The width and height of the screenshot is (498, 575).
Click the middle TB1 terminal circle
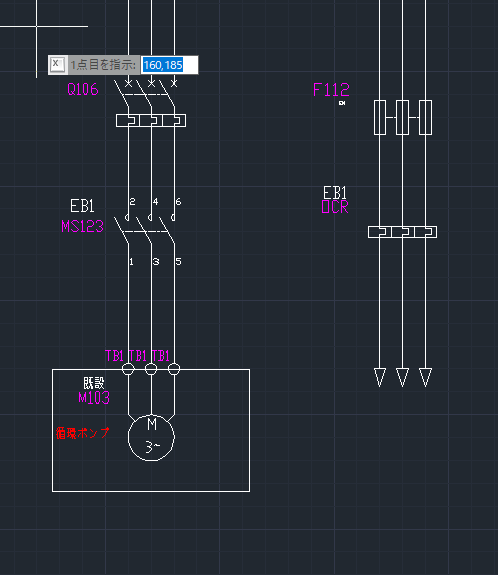point(151,369)
